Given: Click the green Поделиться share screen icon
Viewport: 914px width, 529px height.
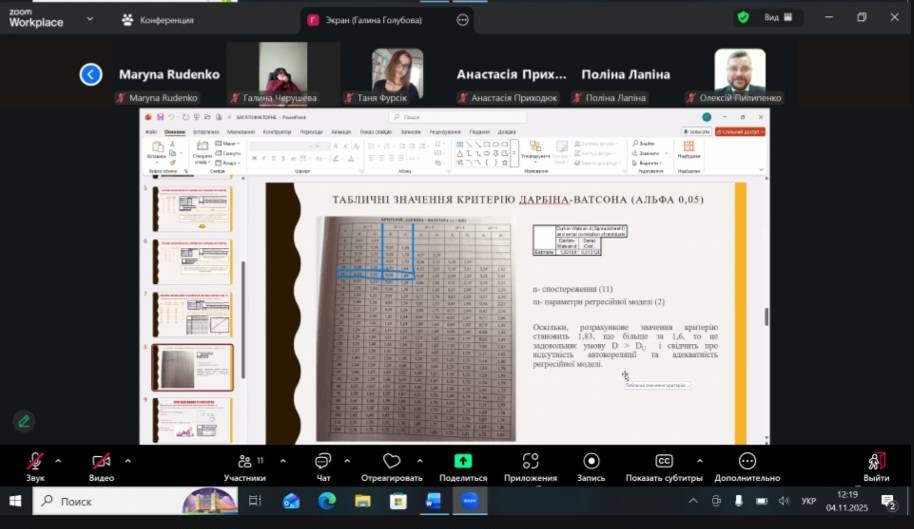Looking at the screenshot, I should click(463, 461).
